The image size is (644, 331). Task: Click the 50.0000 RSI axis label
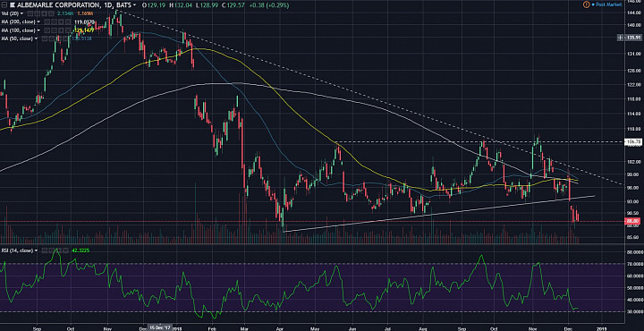(x=634, y=288)
